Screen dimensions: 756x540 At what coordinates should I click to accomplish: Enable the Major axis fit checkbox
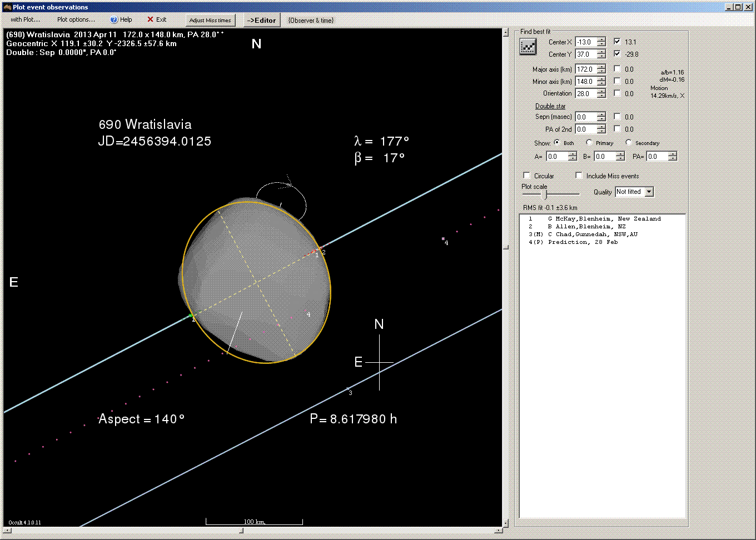(617, 69)
